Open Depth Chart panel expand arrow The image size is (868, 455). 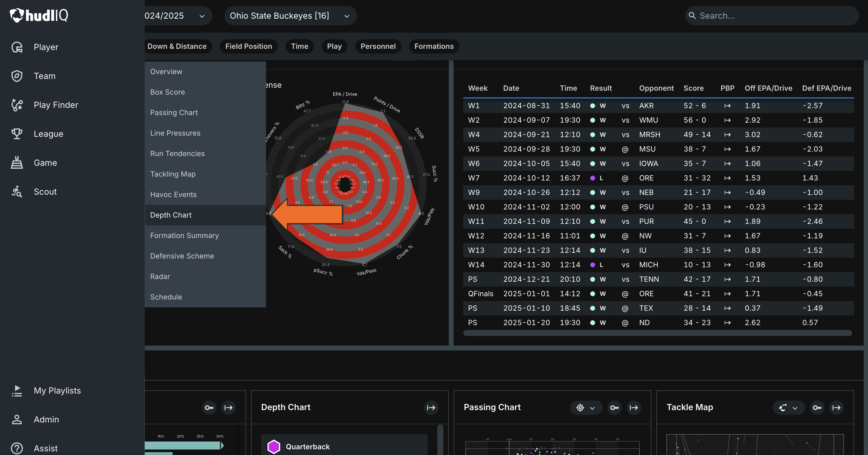pyautogui.click(x=431, y=408)
